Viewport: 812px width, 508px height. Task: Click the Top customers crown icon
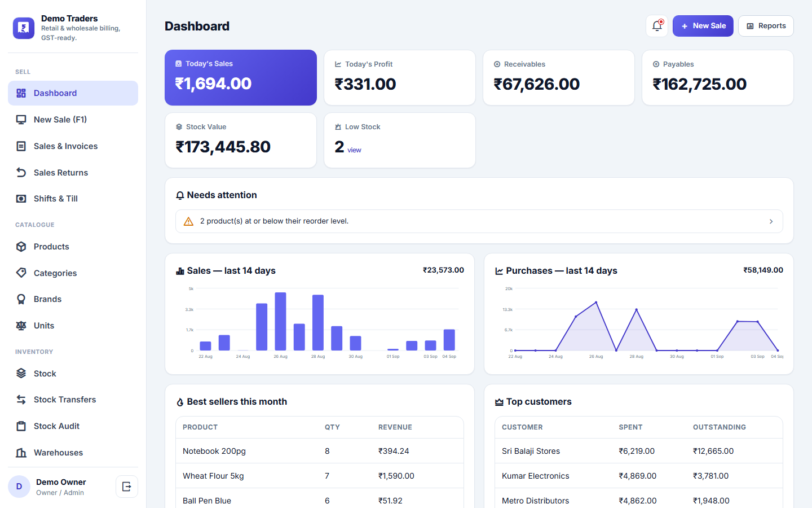(x=499, y=402)
